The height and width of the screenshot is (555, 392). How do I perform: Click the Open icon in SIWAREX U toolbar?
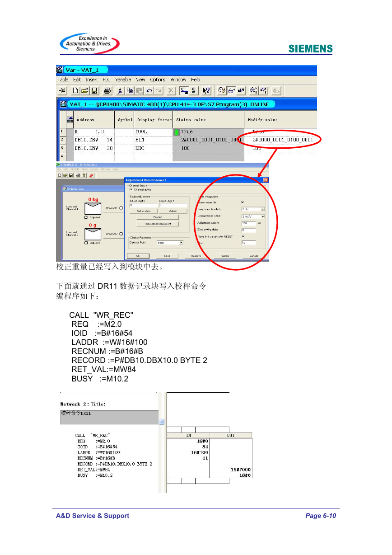pyautogui.click(x=65, y=175)
